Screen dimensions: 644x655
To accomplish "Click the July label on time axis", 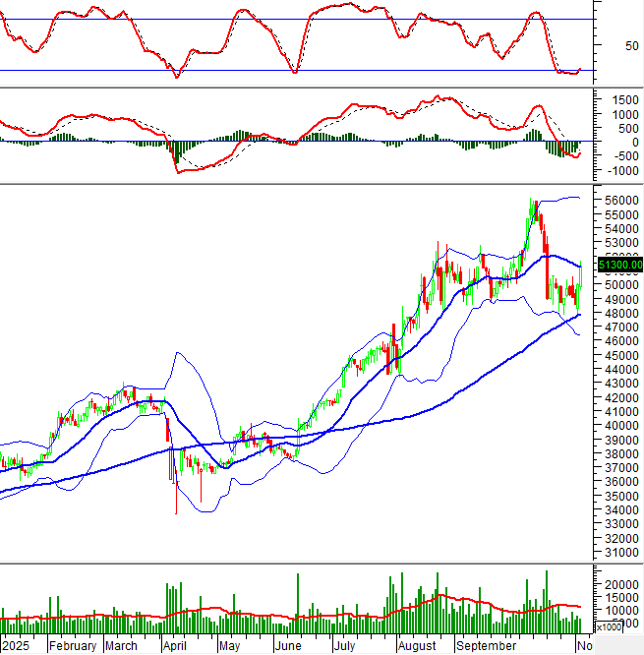I will (344, 646).
